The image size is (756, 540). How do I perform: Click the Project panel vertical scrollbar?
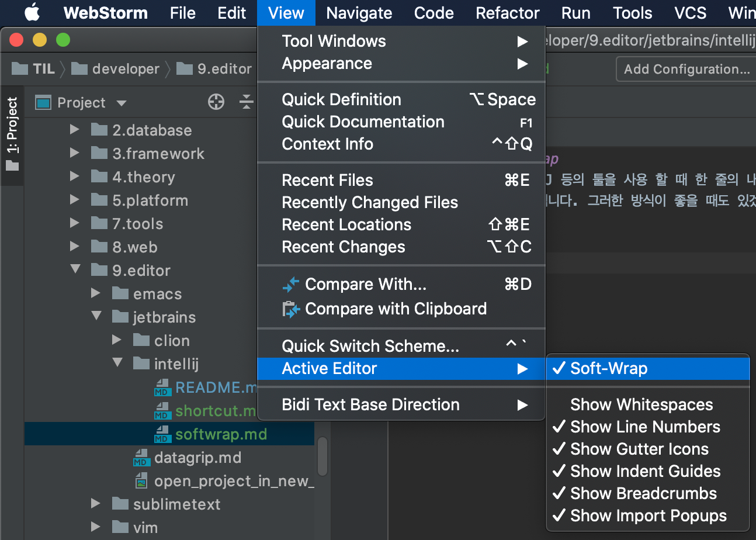pyautogui.click(x=322, y=456)
